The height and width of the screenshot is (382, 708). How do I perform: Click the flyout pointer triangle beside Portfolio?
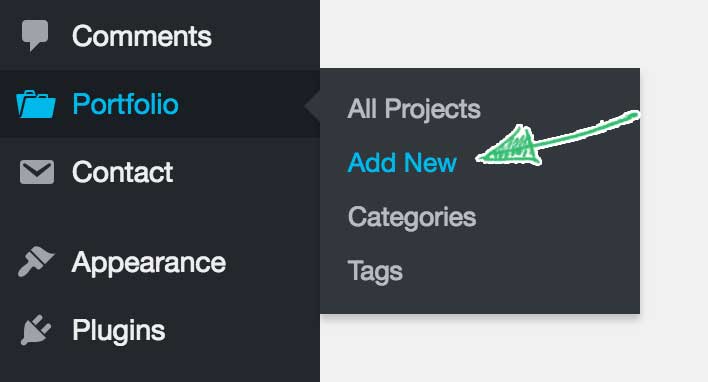click(x=313, y=107)
